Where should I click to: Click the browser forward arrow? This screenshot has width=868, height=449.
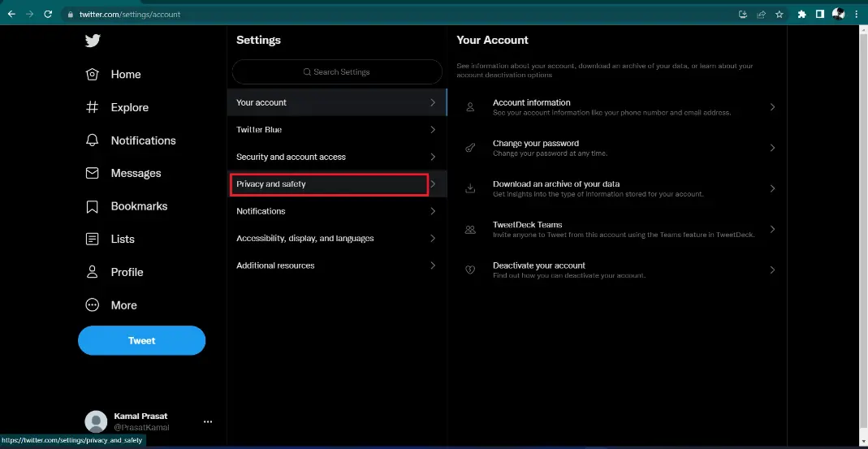pyautogui.click(x=29, y=15)
